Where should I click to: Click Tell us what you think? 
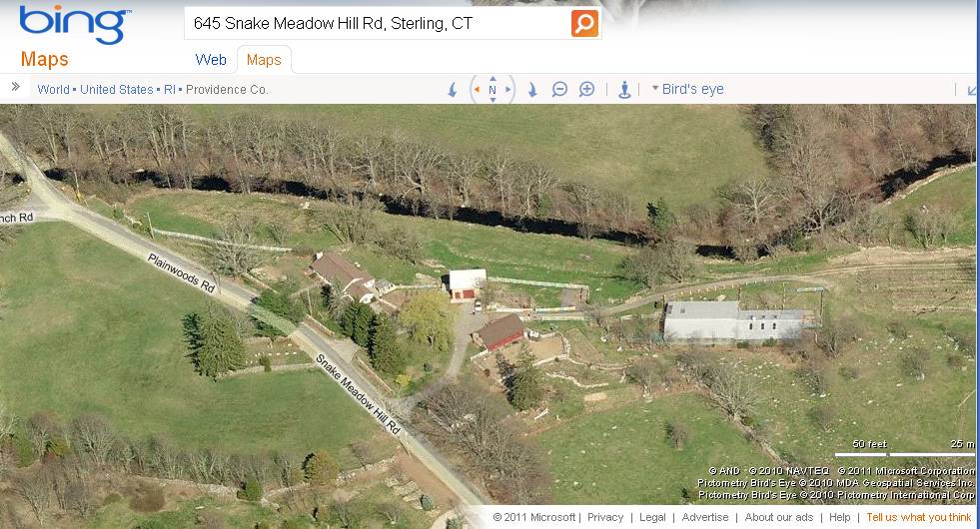pos(919,517)
